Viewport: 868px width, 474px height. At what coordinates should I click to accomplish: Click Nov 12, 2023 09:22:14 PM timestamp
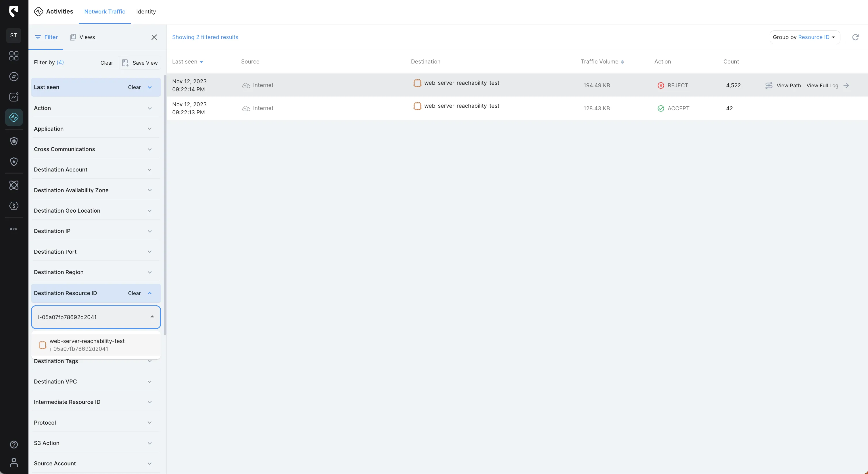(x=189, y=86)
